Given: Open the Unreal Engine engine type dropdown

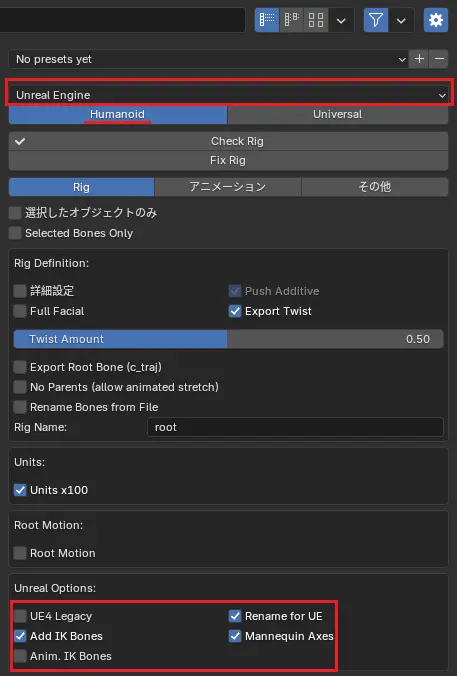Looking at the screenshot, I should pyautogui.click(x=228, y=95).
